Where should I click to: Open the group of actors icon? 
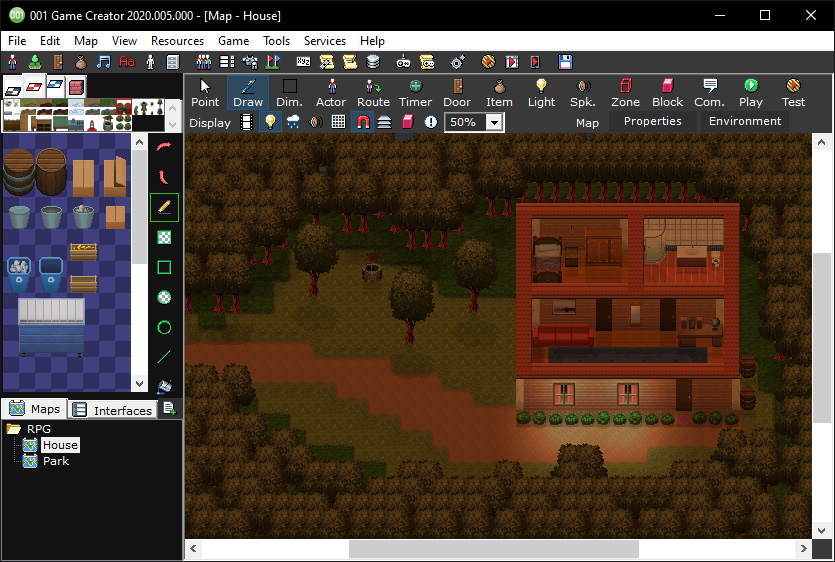click(203, 62)
